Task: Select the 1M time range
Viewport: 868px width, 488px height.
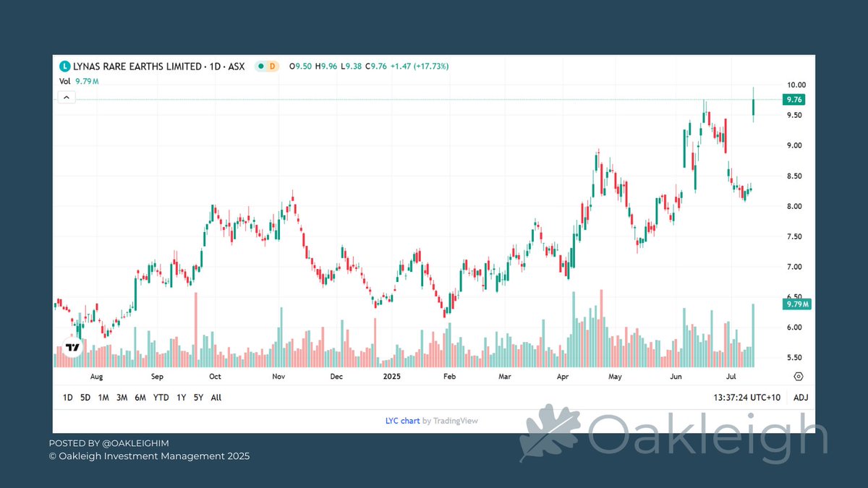Action: 104,398
